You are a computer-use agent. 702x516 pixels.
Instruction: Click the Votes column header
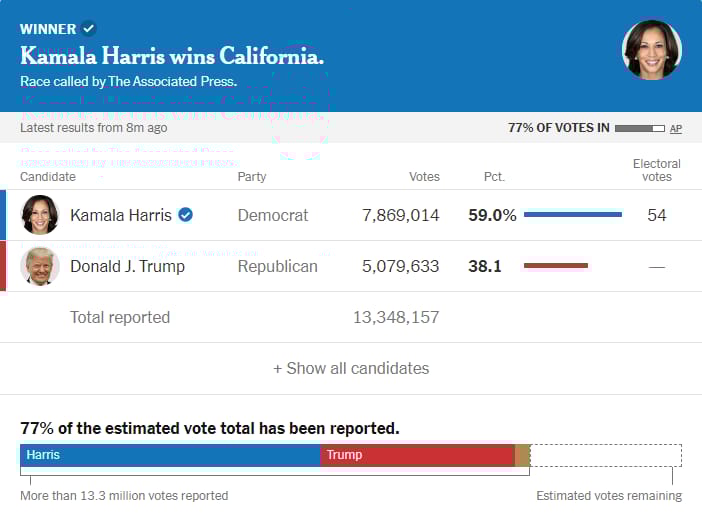(x=424, y=177)
